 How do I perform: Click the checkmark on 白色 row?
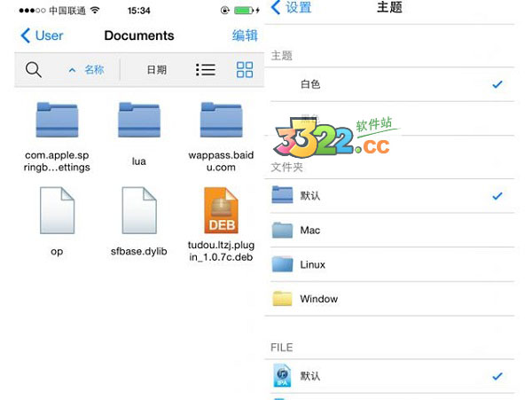point(497,84)
